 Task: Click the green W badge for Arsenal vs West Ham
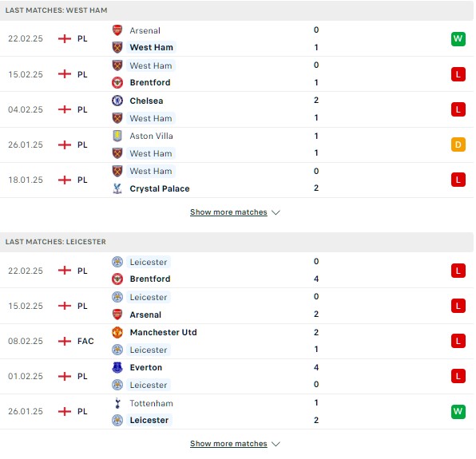[458, 39]
